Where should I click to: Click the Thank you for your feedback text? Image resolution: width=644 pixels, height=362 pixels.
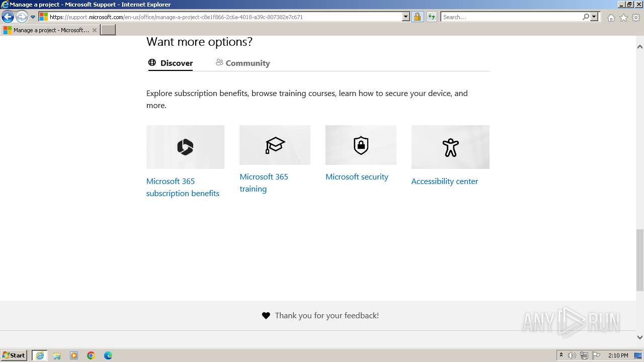(327, 315)
